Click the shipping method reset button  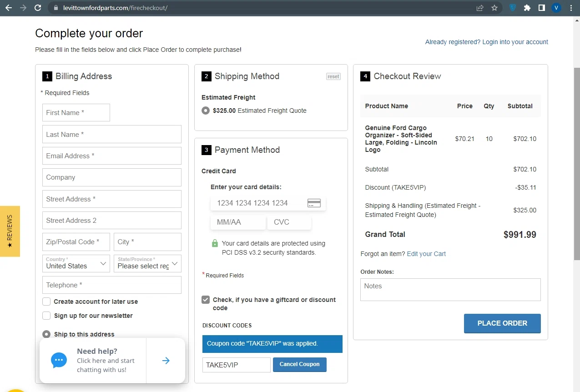coord(333,76)
